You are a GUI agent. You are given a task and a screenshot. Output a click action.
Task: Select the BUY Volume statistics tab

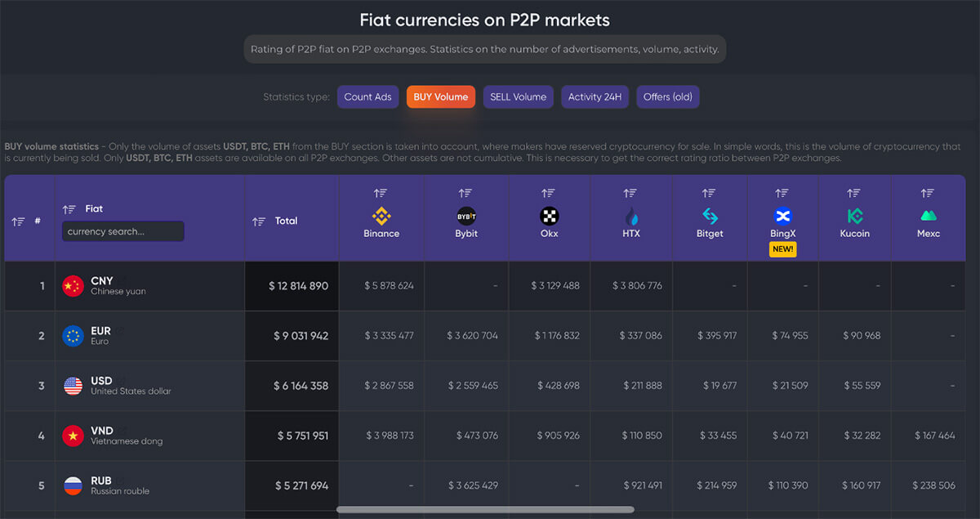coord(440,96)
